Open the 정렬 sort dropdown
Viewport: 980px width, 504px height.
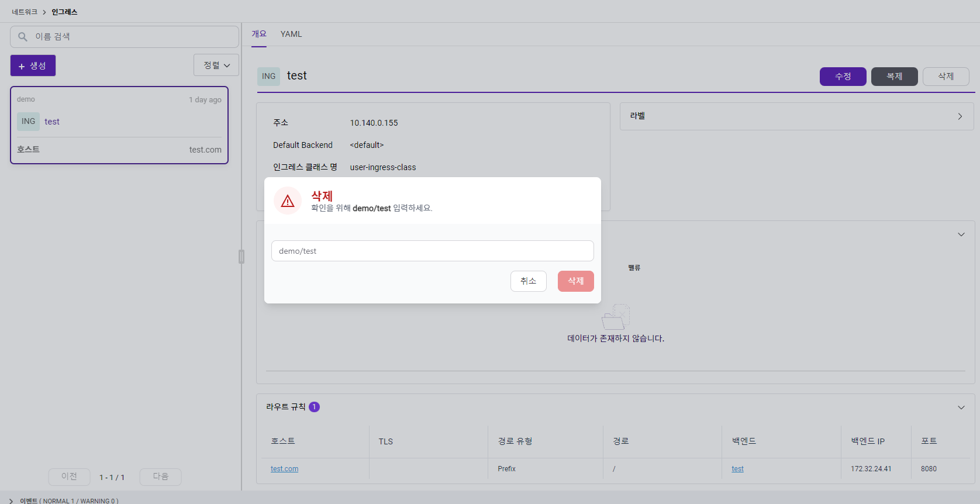click(x=216, y=65)
